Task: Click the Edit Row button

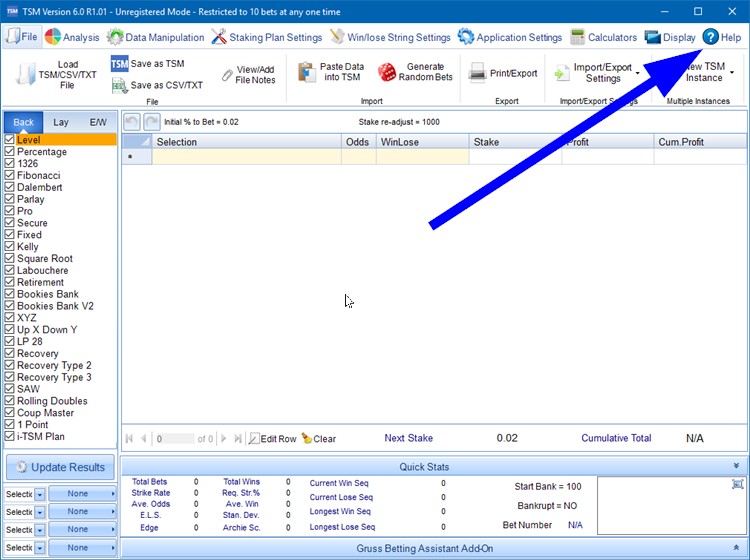Action: [273, 439]
